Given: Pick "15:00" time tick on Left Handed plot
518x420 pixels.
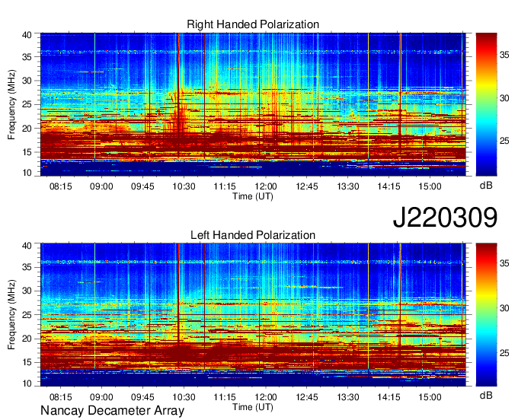Looking at the screenshot, I should pos(430,397).
